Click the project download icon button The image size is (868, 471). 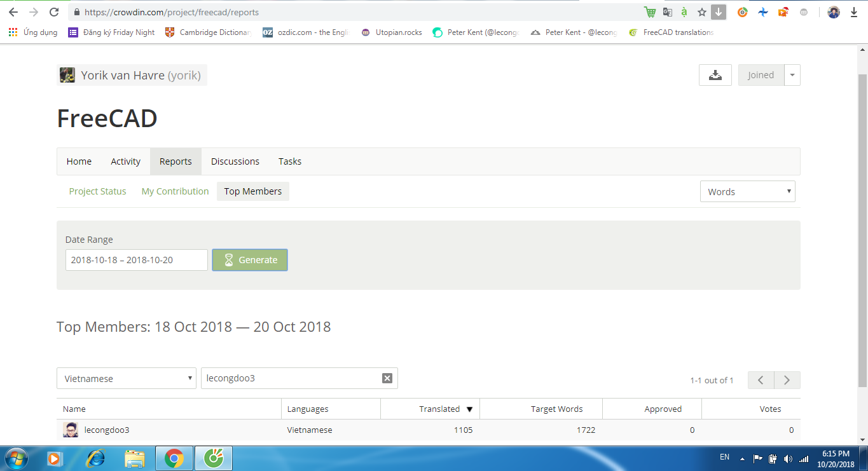(715, 75)
